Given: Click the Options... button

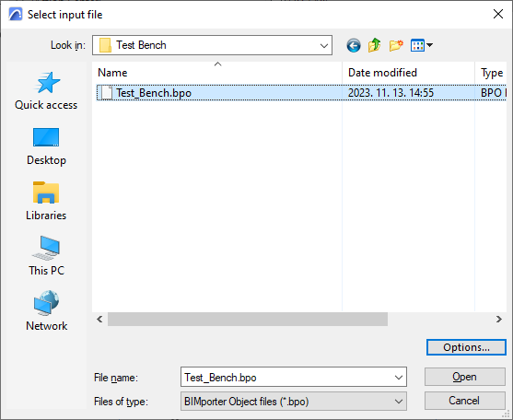Looking at the screenshot, I should [466, 347].
